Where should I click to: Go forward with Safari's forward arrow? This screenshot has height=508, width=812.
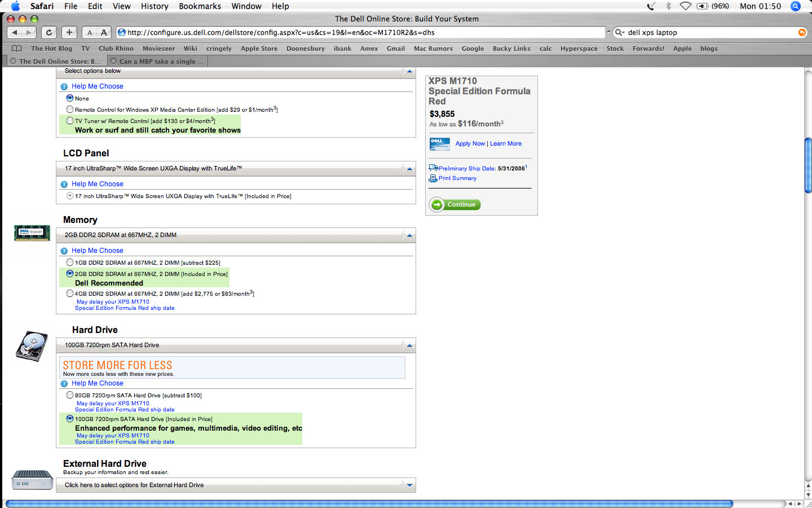[29, 33]
